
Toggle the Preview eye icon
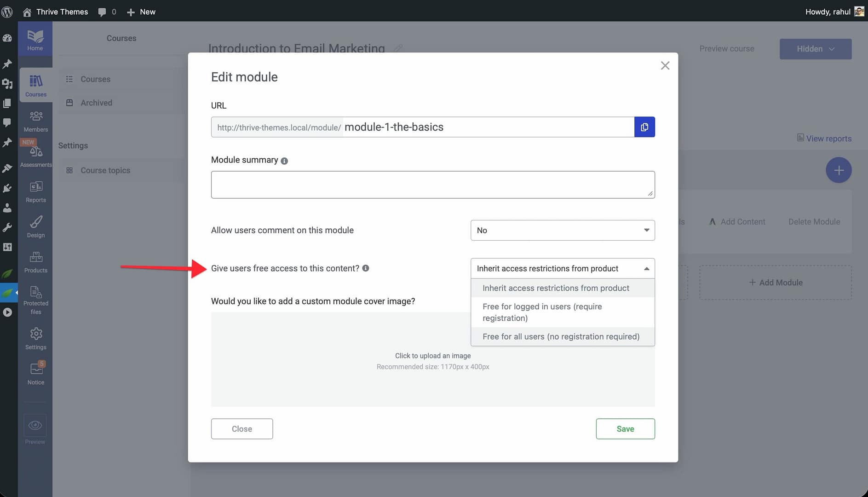pyautogui.click(x=35, y=426)
